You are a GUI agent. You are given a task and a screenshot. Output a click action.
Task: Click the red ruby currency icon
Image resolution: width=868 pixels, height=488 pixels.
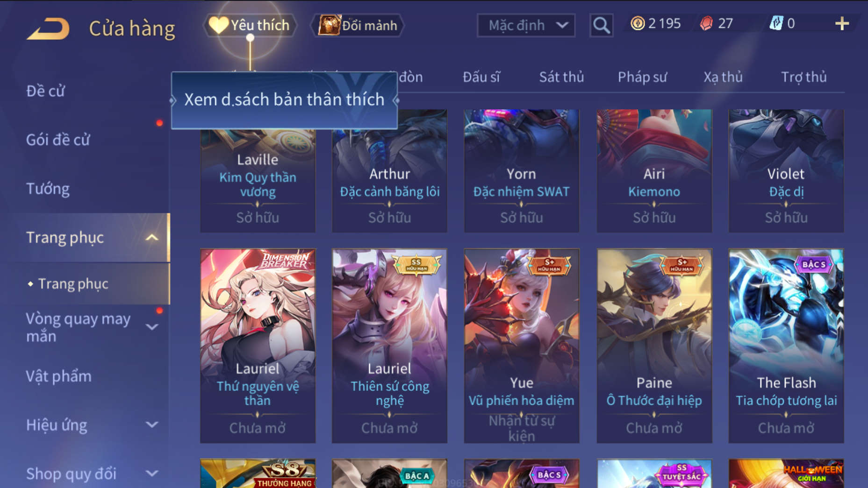coord(706,23)
